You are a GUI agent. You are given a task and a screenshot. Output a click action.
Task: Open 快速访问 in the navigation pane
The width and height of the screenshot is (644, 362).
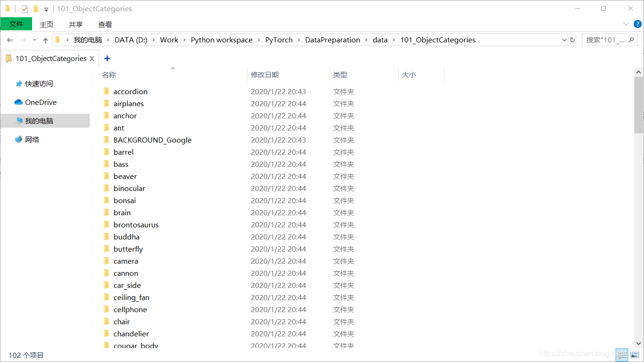(39, 84)
